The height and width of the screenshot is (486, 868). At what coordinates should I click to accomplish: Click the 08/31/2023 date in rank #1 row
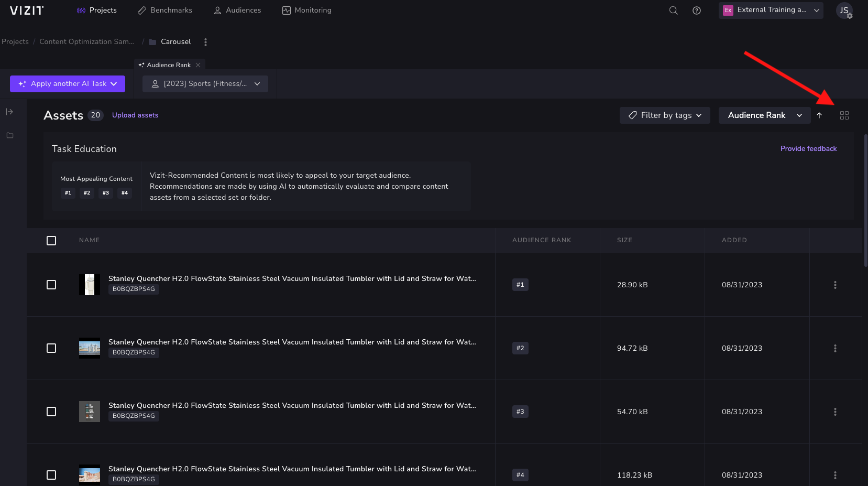click(x=742, y=285)
